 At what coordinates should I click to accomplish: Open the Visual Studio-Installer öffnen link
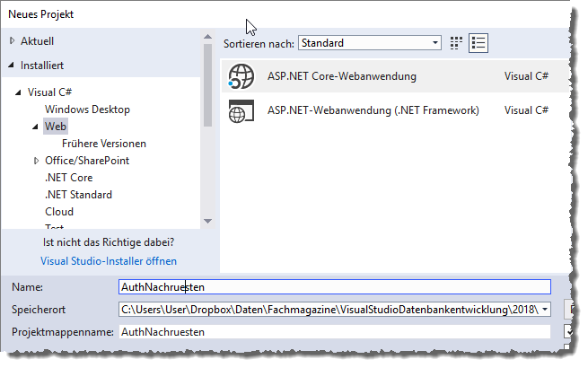coord(109,261)
